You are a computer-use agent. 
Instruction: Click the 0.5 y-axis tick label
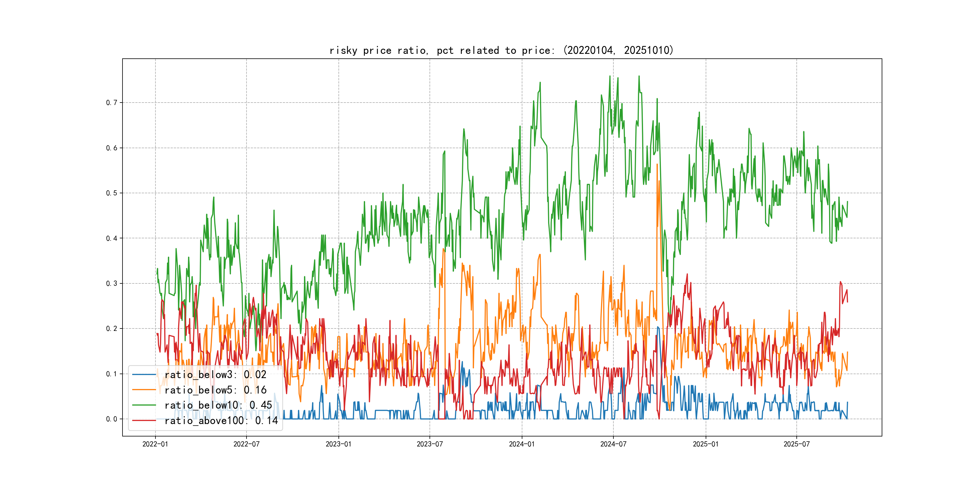(112, 193)
